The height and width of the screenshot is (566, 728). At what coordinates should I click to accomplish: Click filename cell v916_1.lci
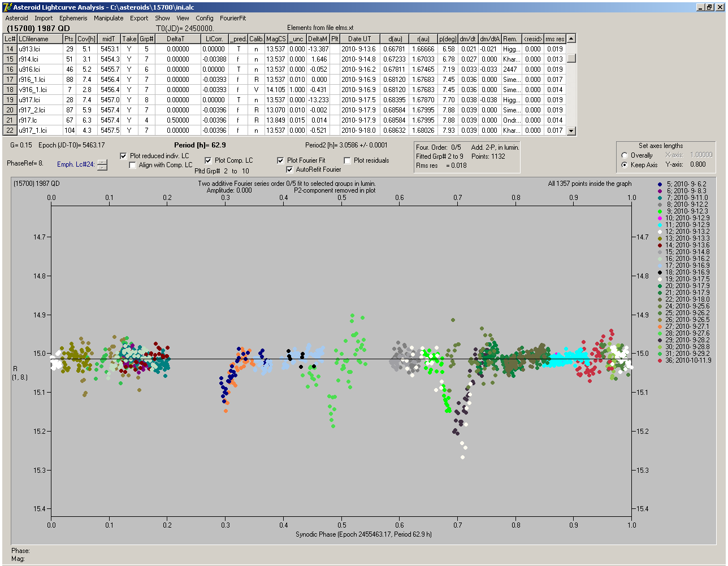click(x=39, y=90)
